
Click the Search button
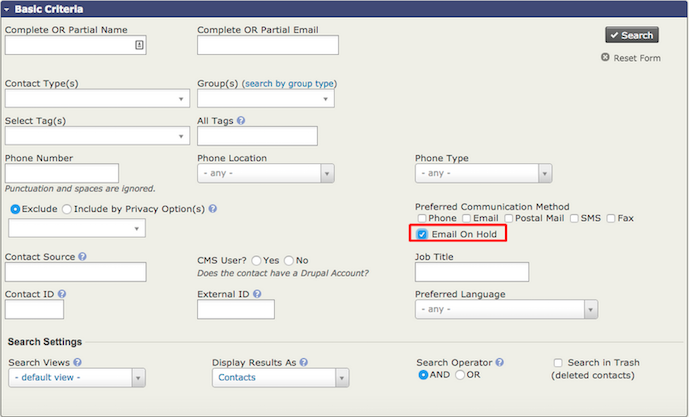pos(631,35)
